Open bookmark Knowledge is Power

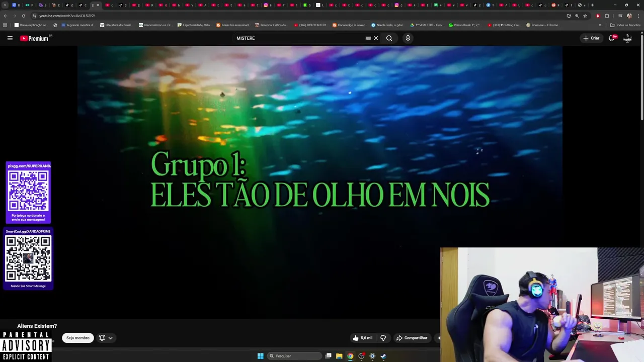pyautogui.click(x=350, y=25)
